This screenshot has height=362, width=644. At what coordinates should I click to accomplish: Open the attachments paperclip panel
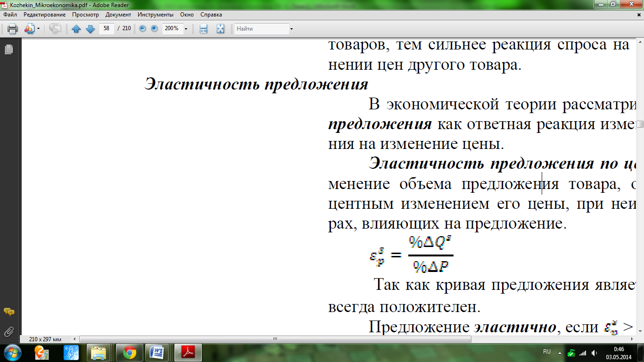click(8, 331)
